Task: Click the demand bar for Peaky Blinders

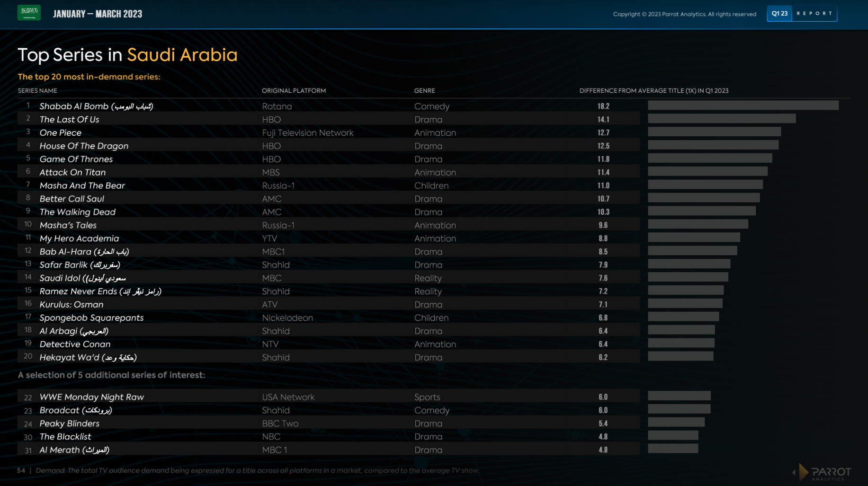Action: coord(676,423)
